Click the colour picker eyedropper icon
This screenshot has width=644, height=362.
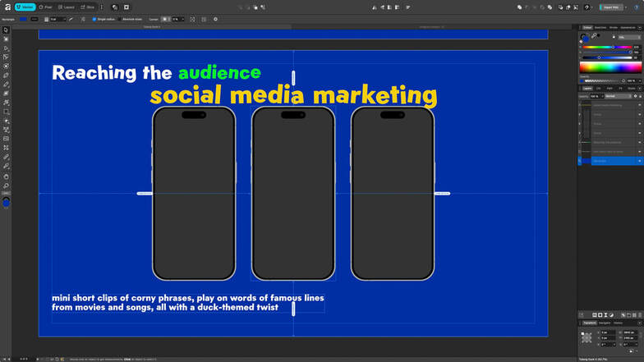click(594, 36)
